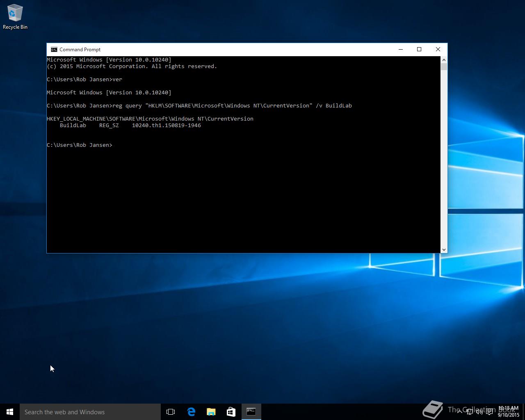525x420 pixels.
Task: Click the copyright 2015 Microsoft Corporation line
Action: [132, 66]
